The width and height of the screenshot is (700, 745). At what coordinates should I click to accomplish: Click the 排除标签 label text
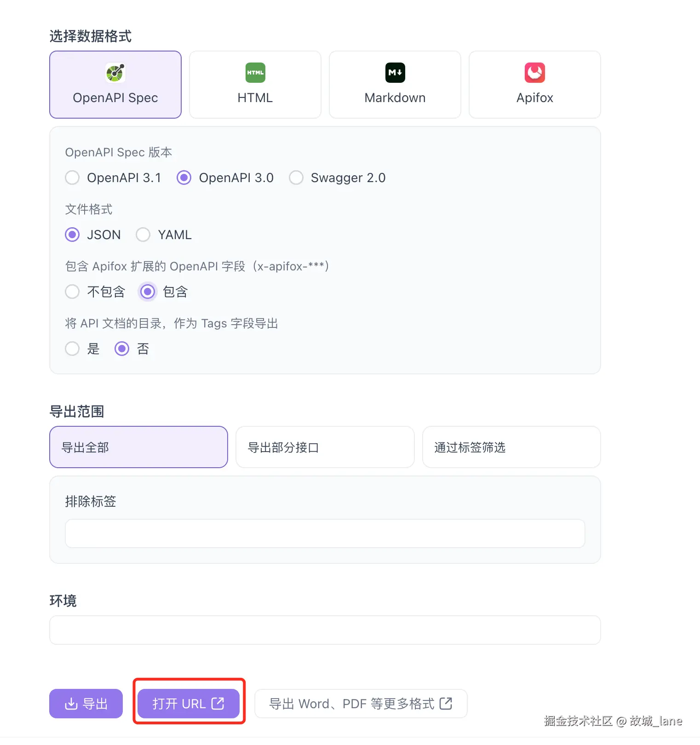(91, 501)
